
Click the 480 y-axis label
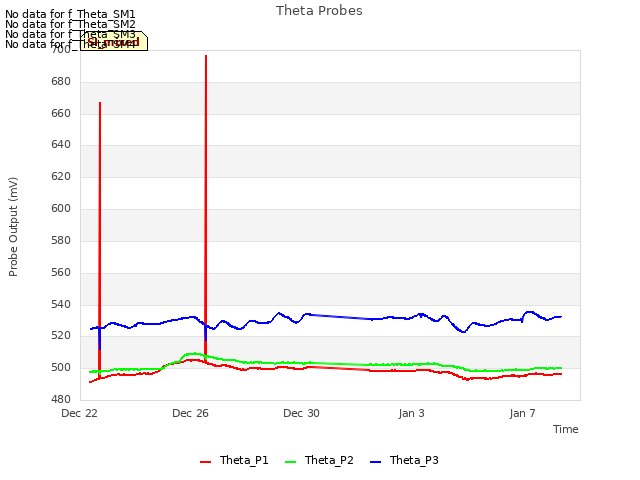(x=61, y=400)
